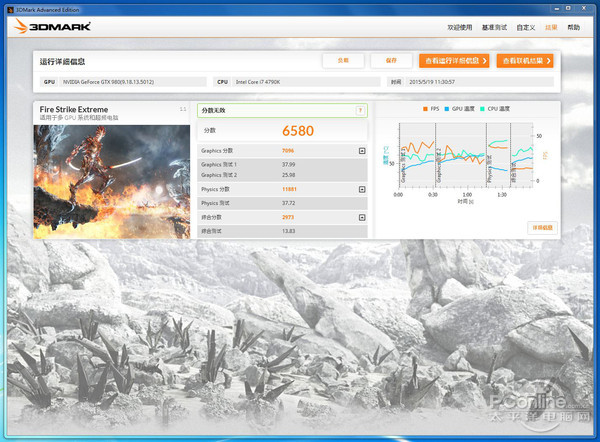The height and width of the screenshot is (442, 600).
Task: Click the 3DMark icon in the title bar
Action: (x=10, y=10)
